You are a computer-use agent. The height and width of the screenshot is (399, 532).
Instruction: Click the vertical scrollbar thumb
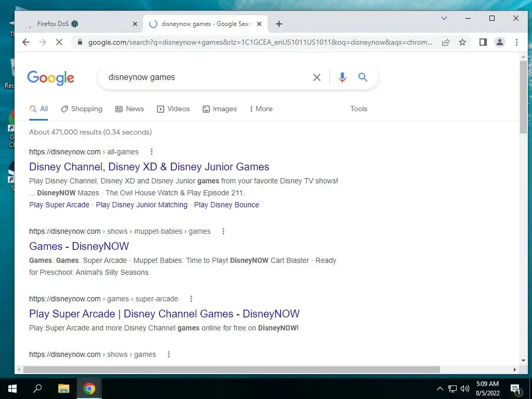524,97
